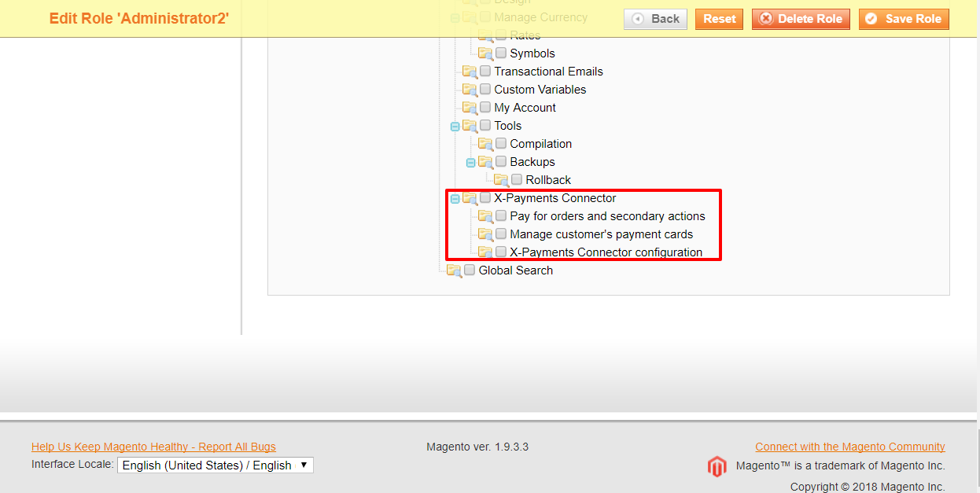980x493 pixels.
Task: Click the Back button
Action: (x=656, y=19)
